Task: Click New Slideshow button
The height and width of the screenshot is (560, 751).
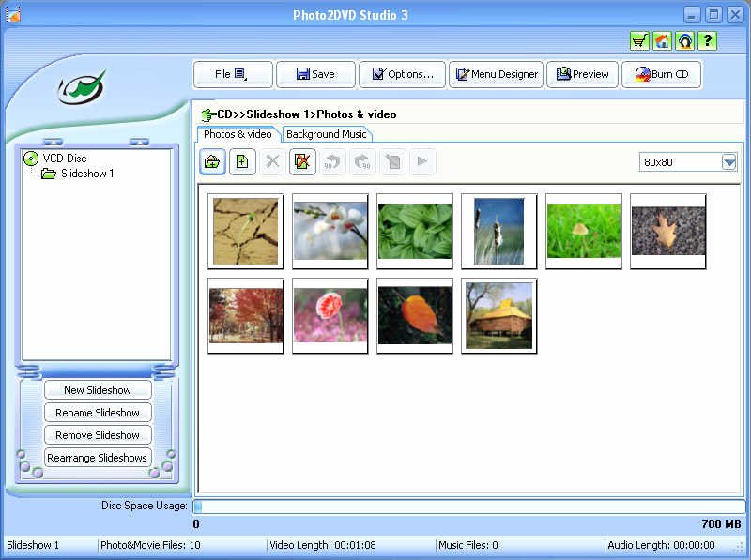Action: tap(98, 390)
